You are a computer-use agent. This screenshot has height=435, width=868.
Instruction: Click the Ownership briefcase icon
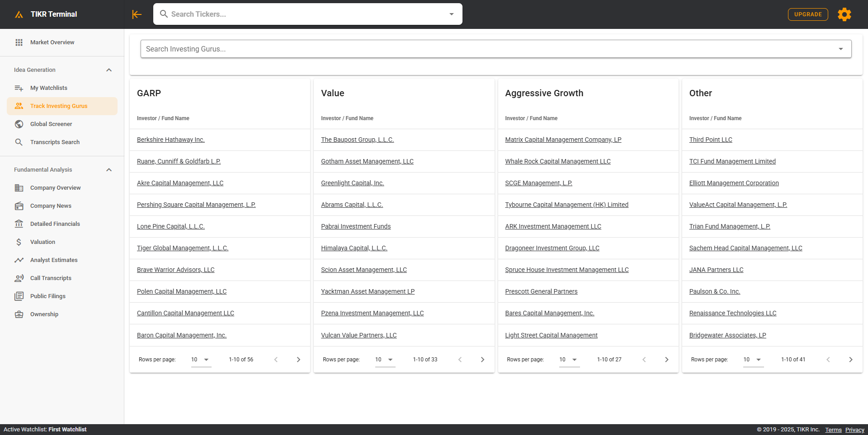[19, 314]
